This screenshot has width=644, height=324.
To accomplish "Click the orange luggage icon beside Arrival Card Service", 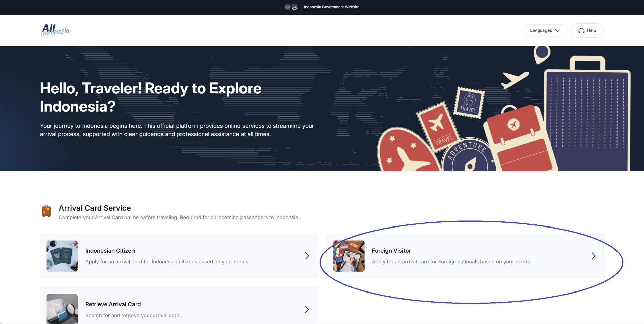I will 46,211.
